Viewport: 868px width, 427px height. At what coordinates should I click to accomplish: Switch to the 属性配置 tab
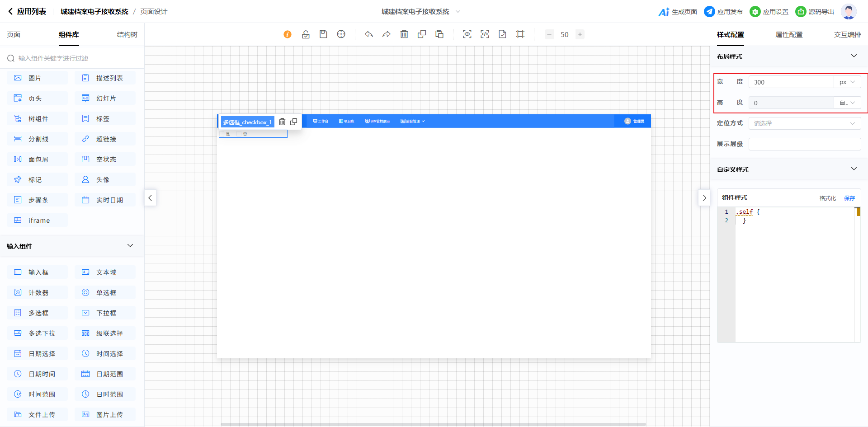(x=789, y=35)
